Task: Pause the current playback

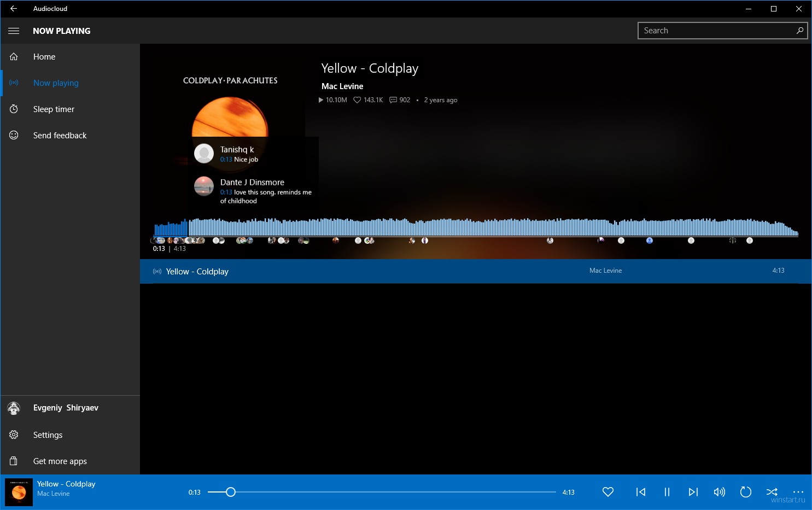Action: coord(667,492)
